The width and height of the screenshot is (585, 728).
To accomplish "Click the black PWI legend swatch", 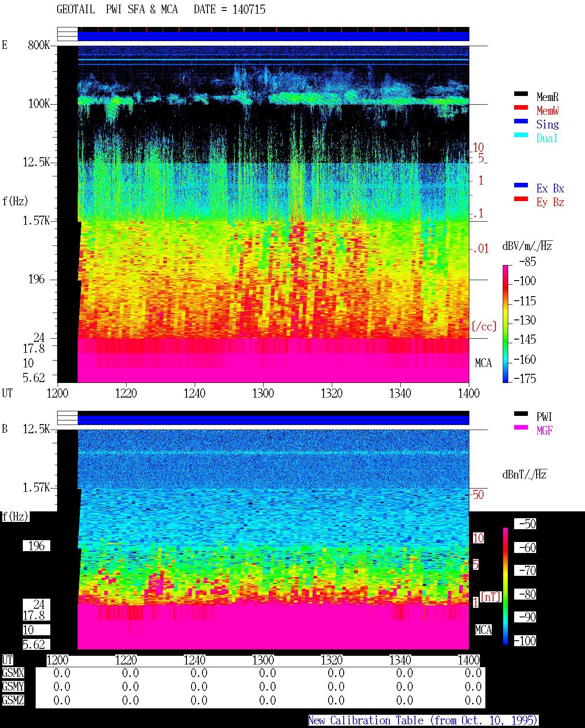I will pyautogui.click(x=521, y=414).
